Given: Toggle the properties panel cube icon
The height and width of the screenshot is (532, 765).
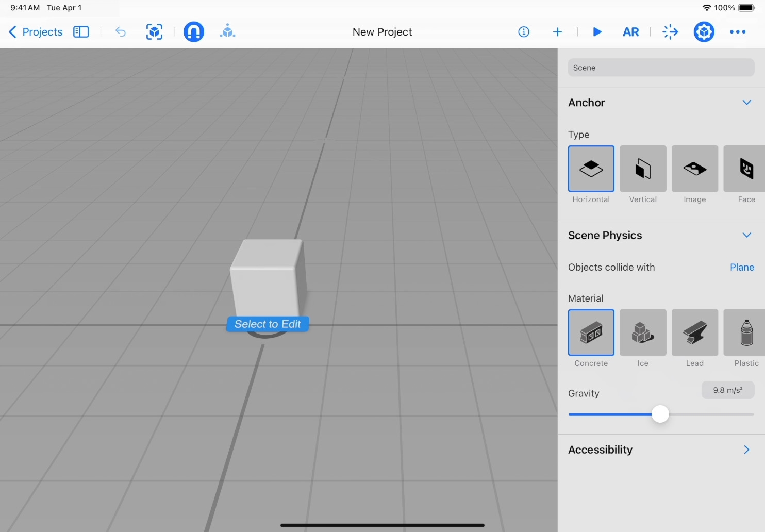Looking at the screenshot, I should tap(704, 32).
